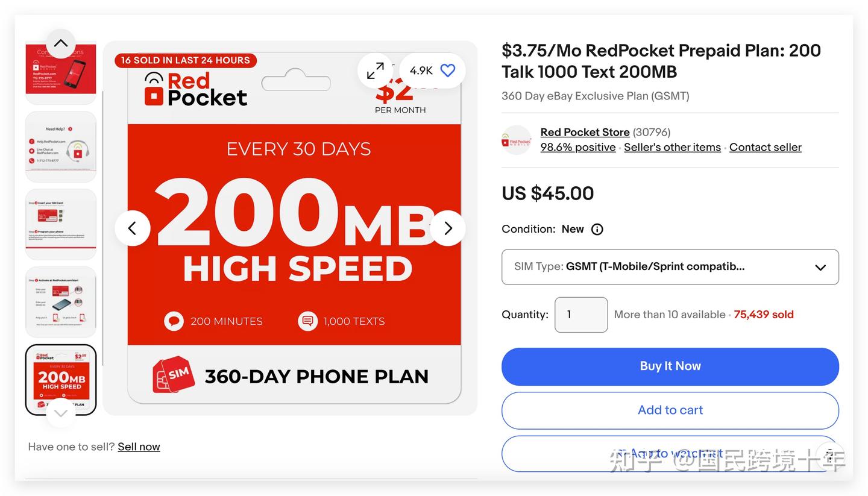Select the Activate at RedPocket.com thumbnail

coord(61,302)
